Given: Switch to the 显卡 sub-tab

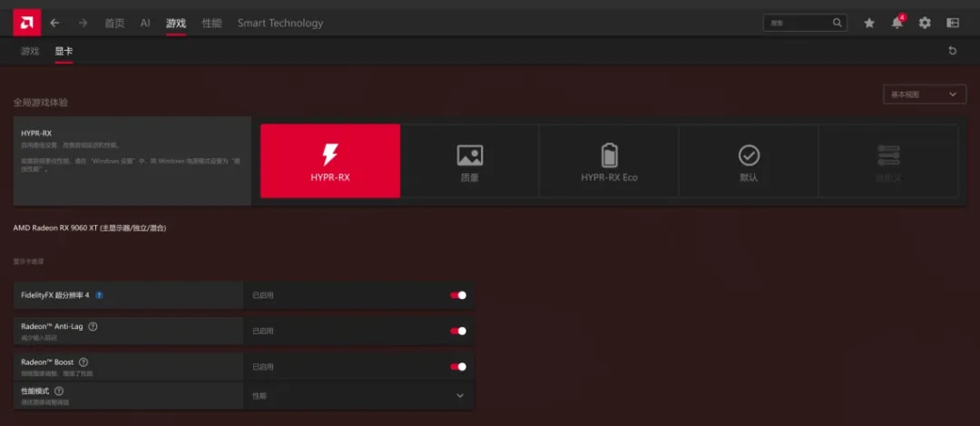Looking at the screenshot, I should 64,51.
